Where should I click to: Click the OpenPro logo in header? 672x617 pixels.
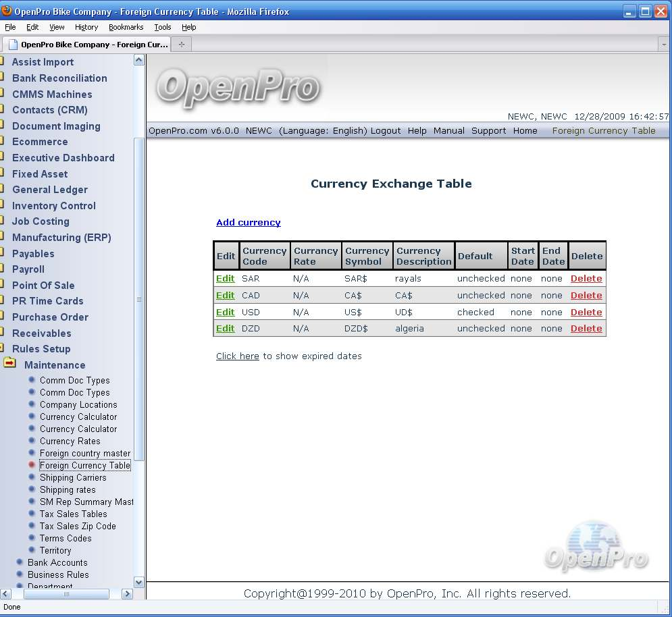(238, 88)
